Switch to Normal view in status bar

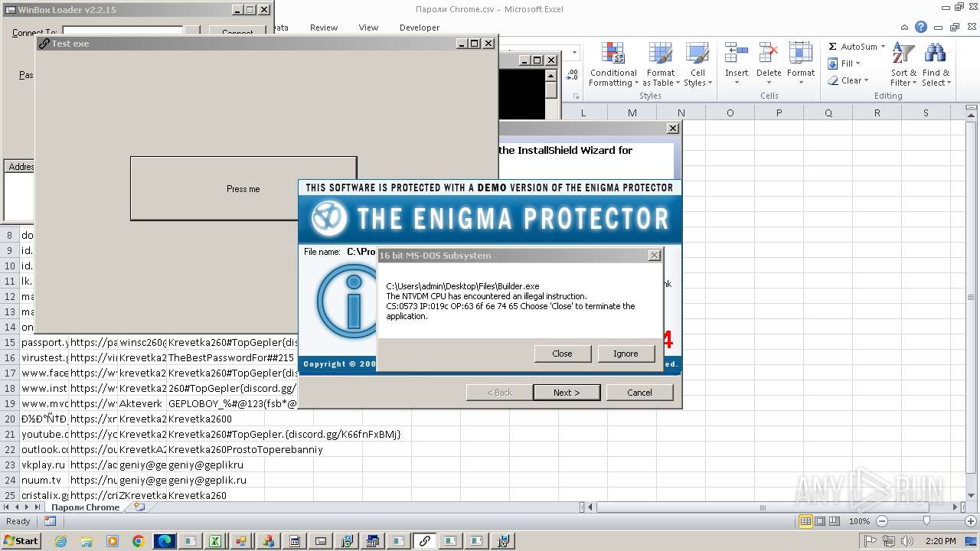pyautogui.click(x=805, y=521)
